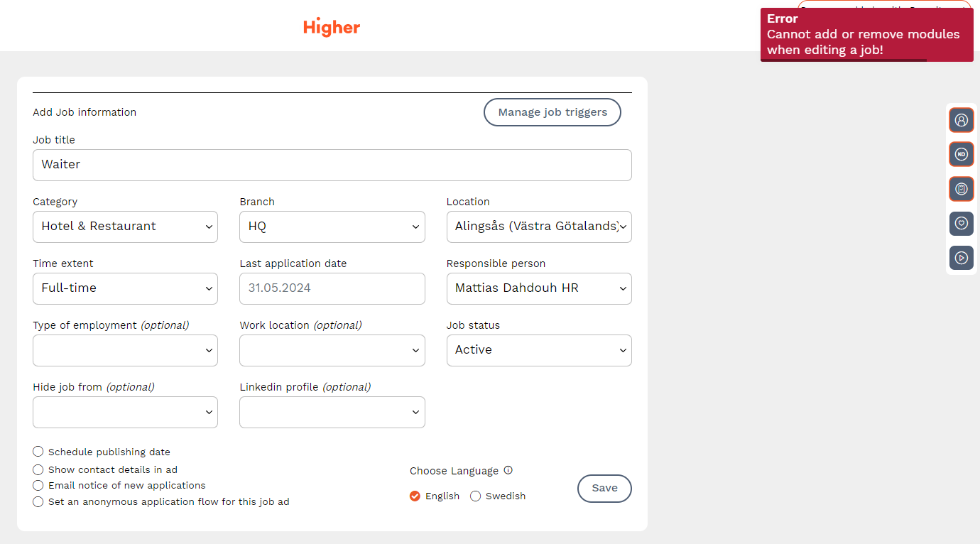This screenshot has width=980, height=544.
Task: Open the Responsible person dropdown
Action: [538, 288]
